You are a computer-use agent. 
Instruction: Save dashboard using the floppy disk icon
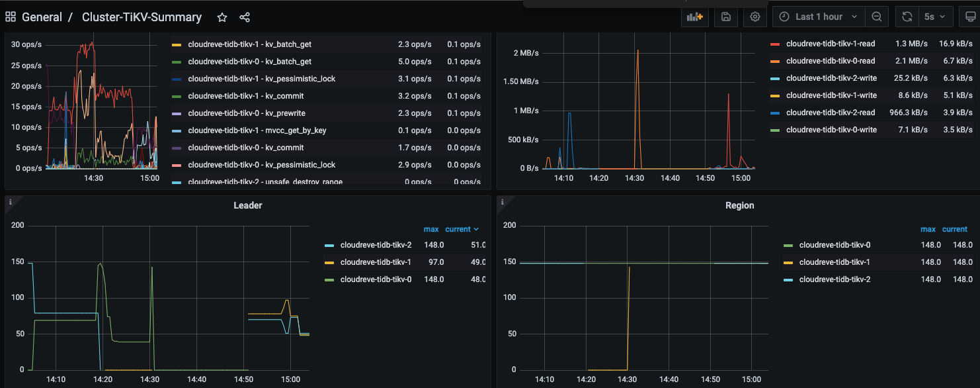(x=725, y=17)
